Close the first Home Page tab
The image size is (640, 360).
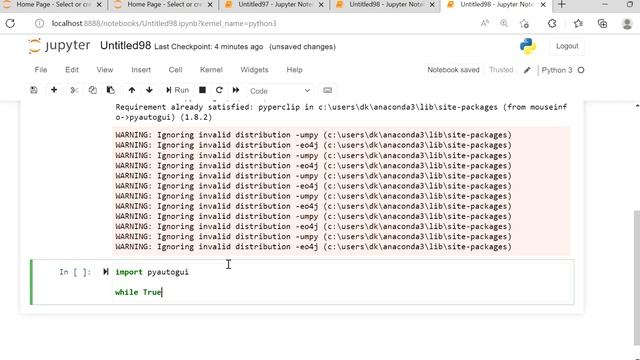[99, 4]
